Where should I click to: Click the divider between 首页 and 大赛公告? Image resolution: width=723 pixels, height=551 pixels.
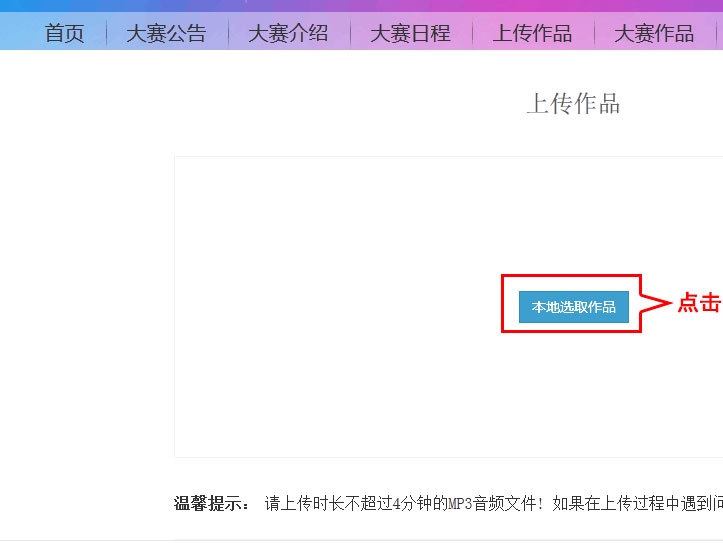tap(106, 33)
